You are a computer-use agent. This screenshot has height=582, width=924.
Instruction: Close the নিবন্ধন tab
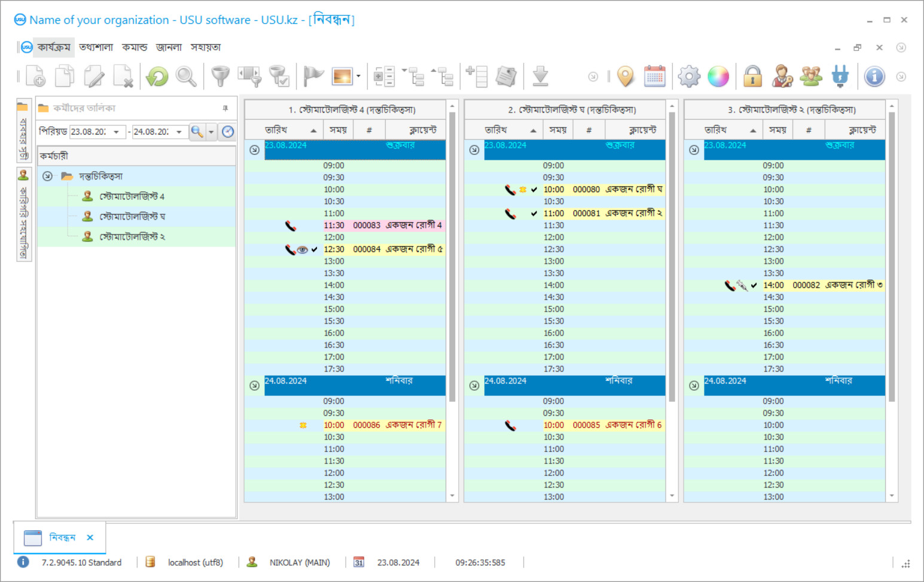(x=90, y=538)
